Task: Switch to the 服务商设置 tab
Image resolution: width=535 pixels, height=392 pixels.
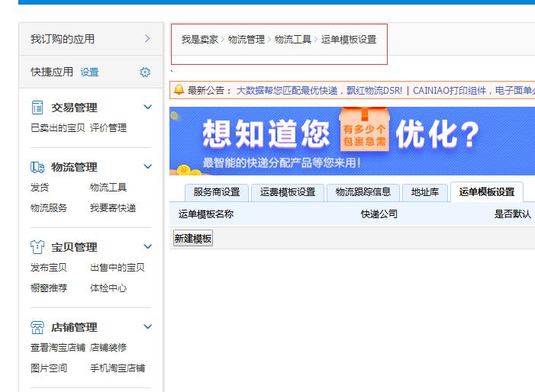Action: pyautogui.click(x=217, y=192)
